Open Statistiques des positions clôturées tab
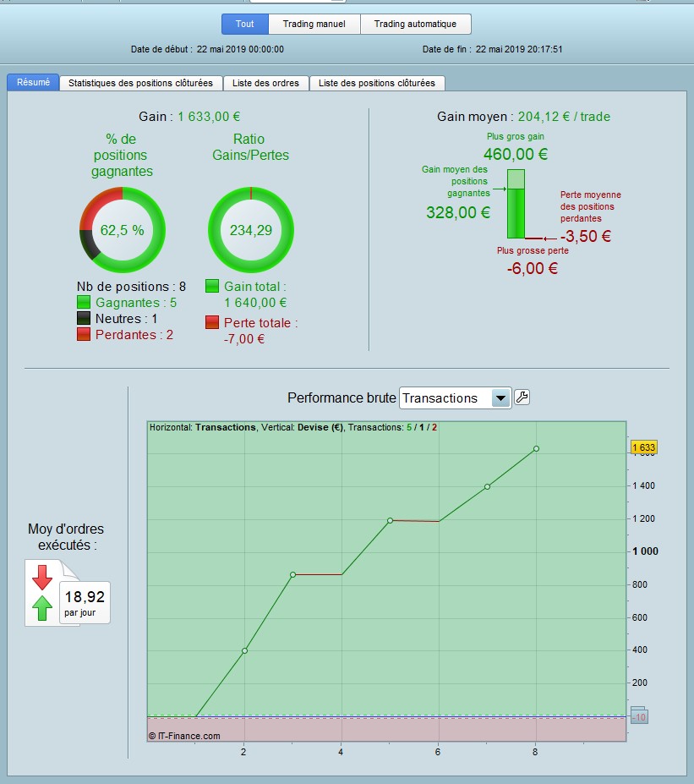Image resolution: width=694 pixels, height=784 pixels. [x=140, y=83]
